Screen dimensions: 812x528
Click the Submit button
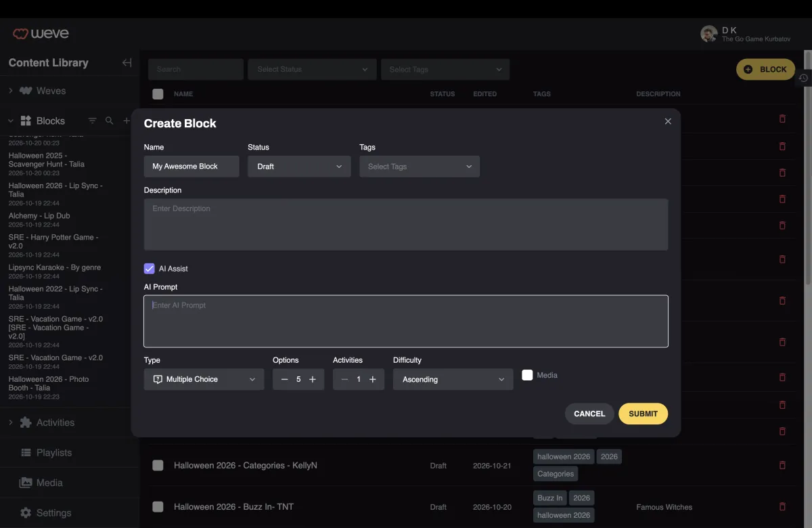click(x=643, y=414)
